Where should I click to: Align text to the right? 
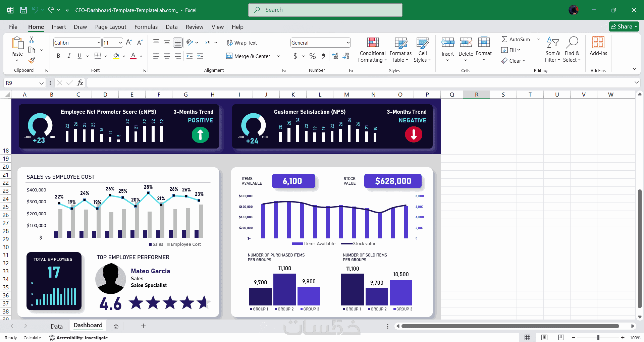coord(178,56)
